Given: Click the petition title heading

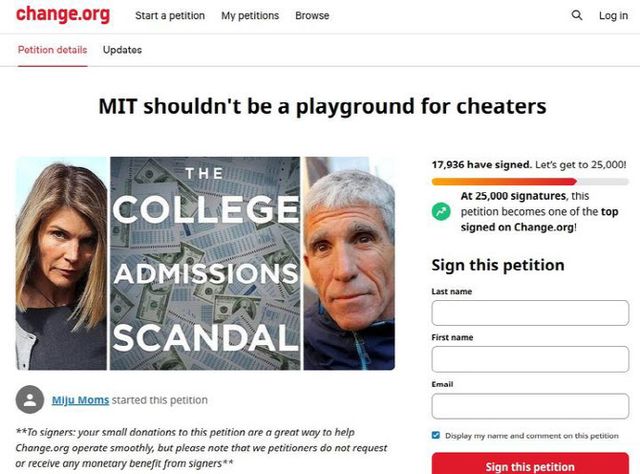Looking at the screenshot, I should point(322,105).
